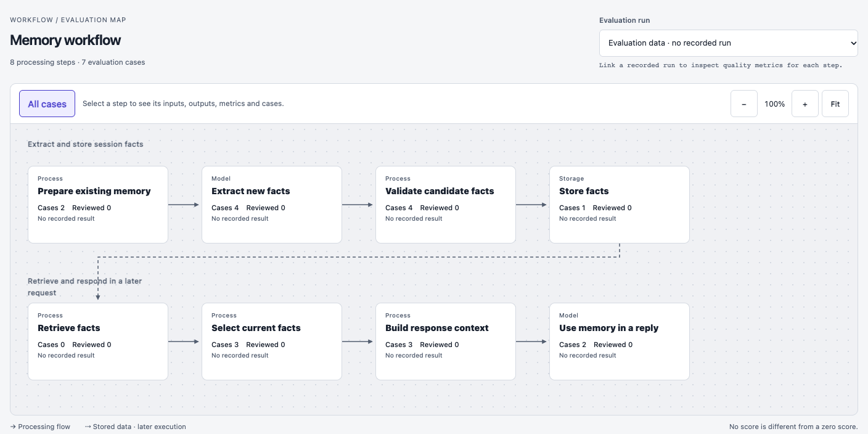Click 'Cases 1' in Store facts card
The height and width of the screenshot is (434, 868).
tap(572, 208)
